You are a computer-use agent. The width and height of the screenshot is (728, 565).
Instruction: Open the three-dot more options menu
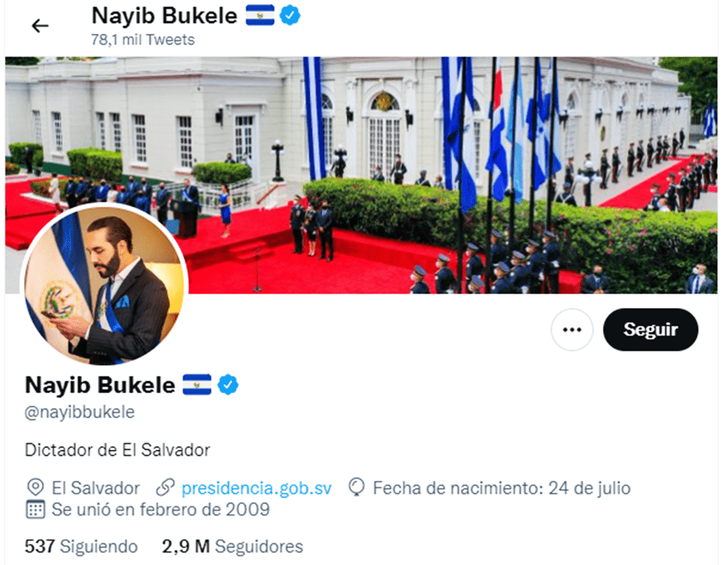pos(572,329)
